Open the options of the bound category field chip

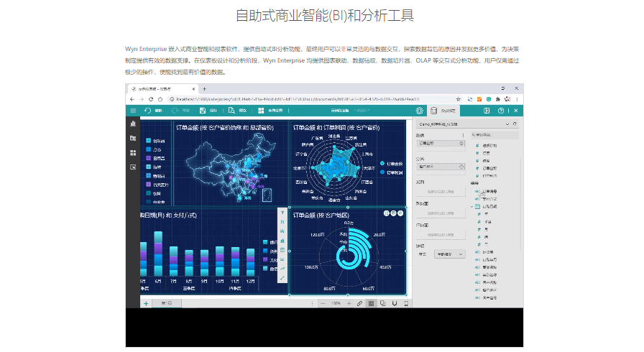pyautogui.click(x=461, y=167)
